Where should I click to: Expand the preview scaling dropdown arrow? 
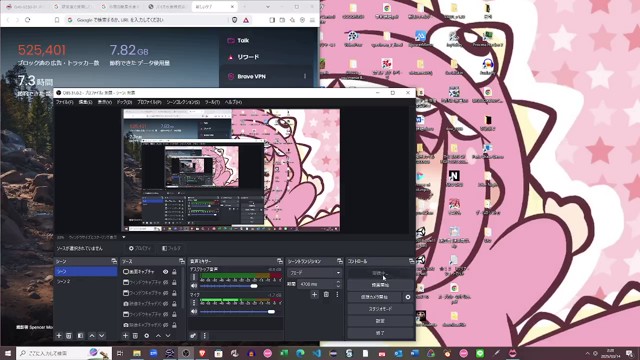[124, 237]
